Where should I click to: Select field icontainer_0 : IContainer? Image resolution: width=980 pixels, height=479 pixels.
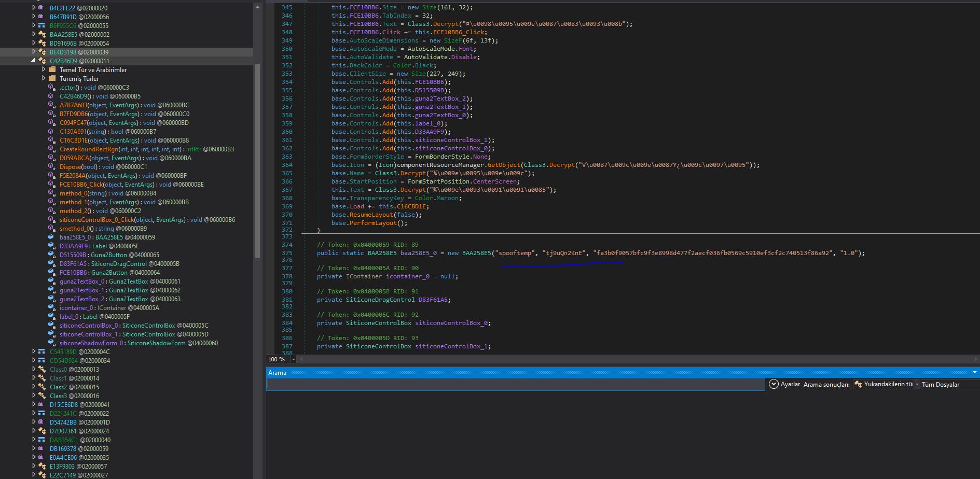click(109, 308)
